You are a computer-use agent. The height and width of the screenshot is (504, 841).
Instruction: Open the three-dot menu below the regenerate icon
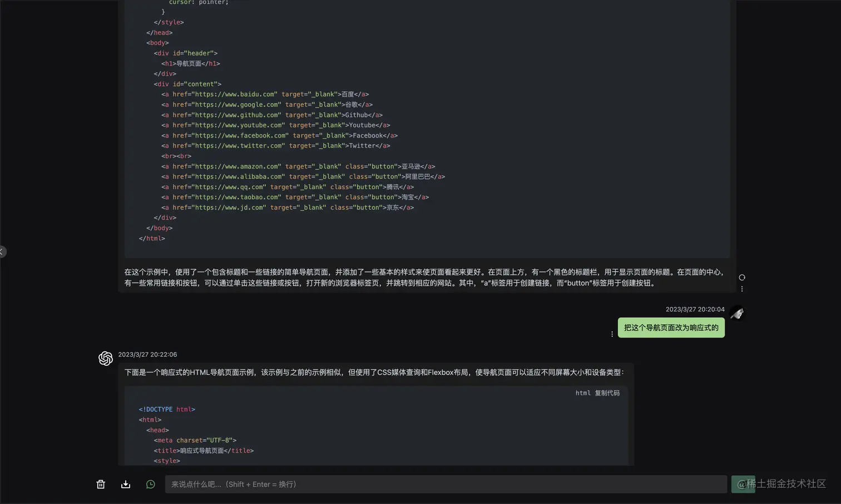pyautogui.click(x=742, y=289)
